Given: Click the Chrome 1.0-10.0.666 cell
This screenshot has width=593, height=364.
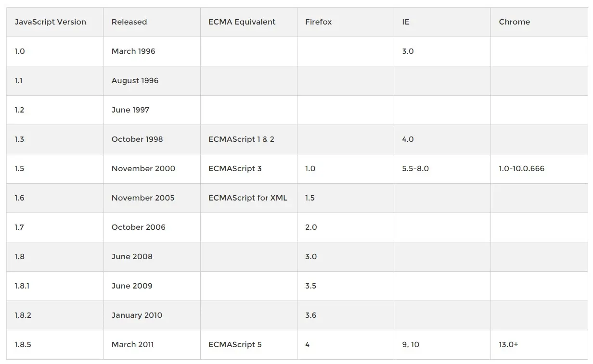Looking at the screenshot, I should (539, 169).
